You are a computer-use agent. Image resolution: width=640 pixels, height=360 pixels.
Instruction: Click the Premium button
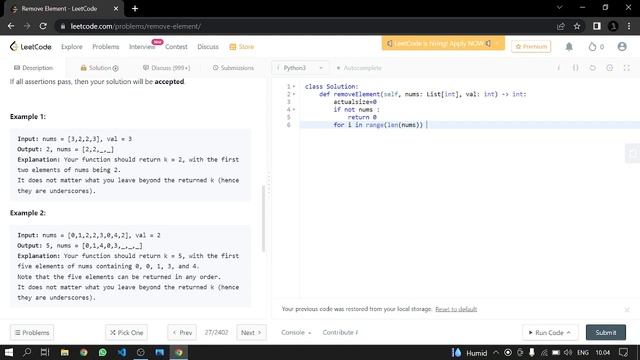point(531,47)
